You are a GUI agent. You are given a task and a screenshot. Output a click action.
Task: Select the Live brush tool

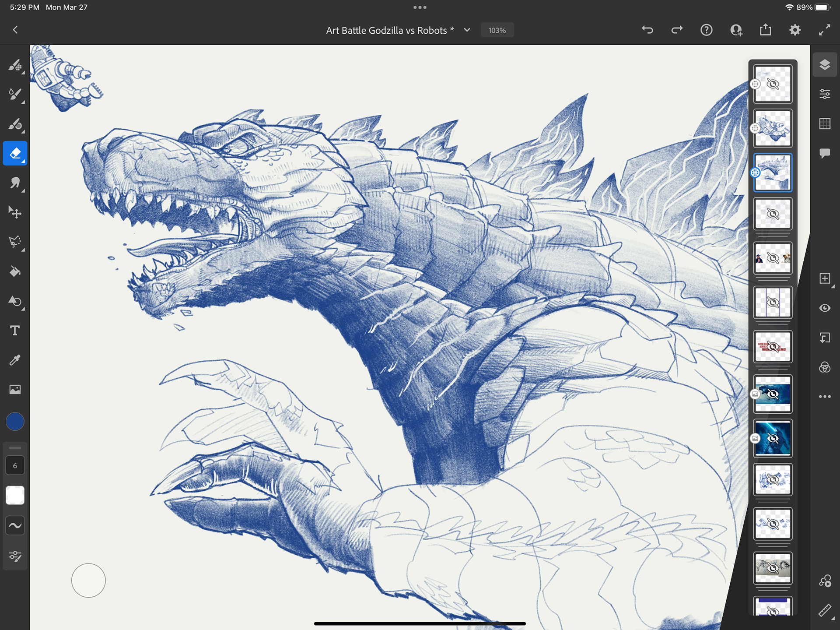click(15, 95)
